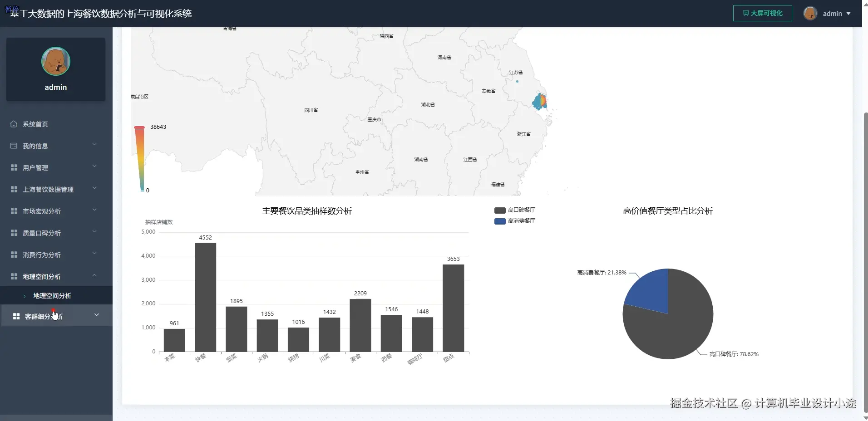This screenshot has width=868, height=421.
Task: Click the grid icon beside 质量口碑分析
Action: [14, 233]
